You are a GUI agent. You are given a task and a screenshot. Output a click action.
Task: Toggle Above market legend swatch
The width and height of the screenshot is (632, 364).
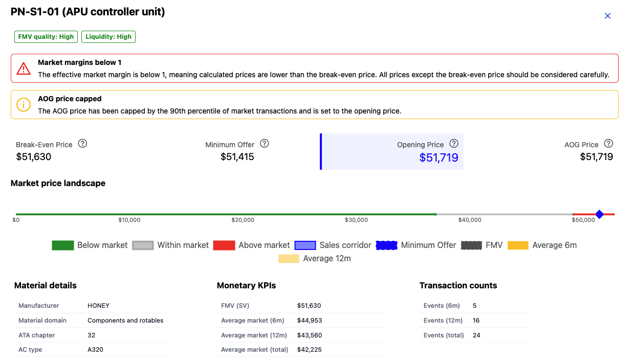224,245
